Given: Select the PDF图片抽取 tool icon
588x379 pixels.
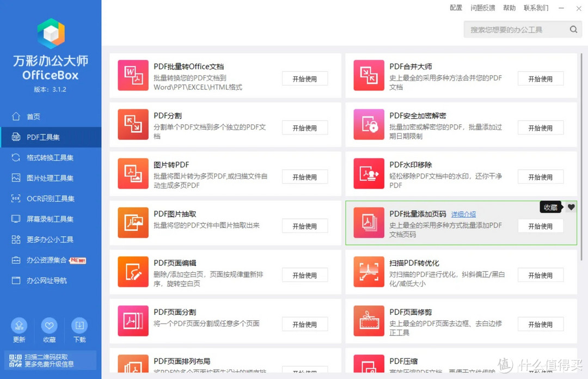Looking at the screenshot, I should [x=133, y=222].
